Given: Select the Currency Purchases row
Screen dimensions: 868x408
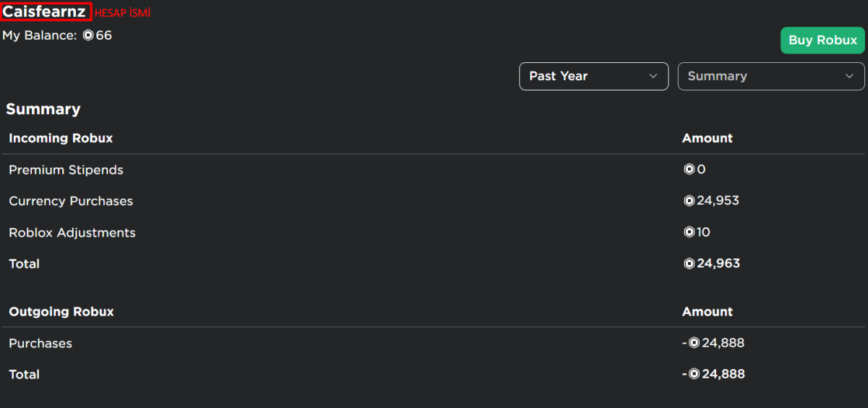Looking at the screenshot, I should [x=433, y=201].
